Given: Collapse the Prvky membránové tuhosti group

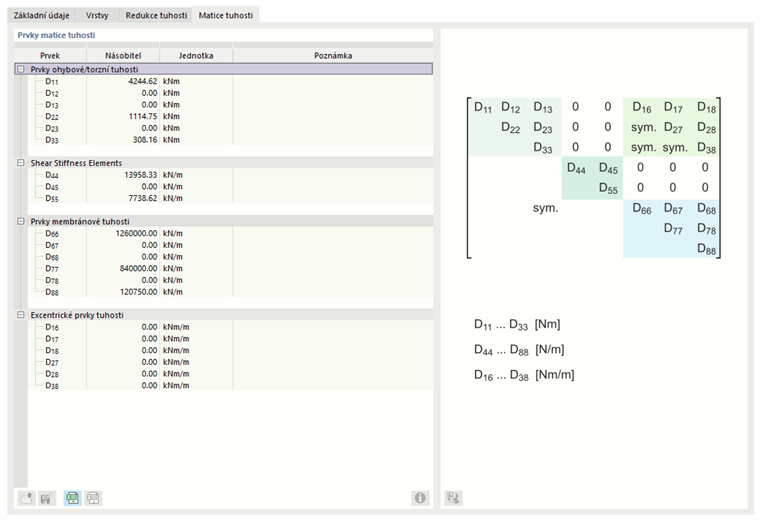Looking at the screenshot, I should click(x=21, y=221).
